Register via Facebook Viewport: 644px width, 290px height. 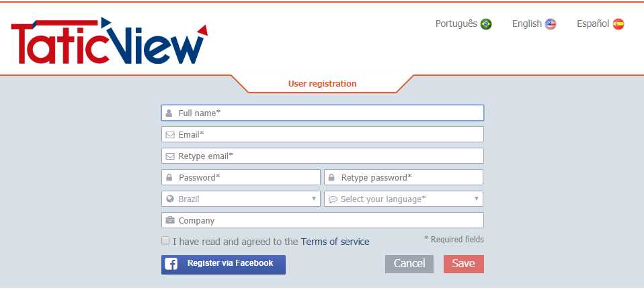223,264
